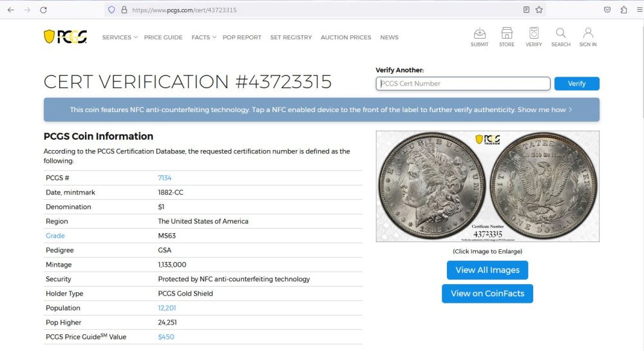This screenshot has width=644, height=351.
Task: Select the Pop Higher value 24,251
Action: [x=167, y=322]
